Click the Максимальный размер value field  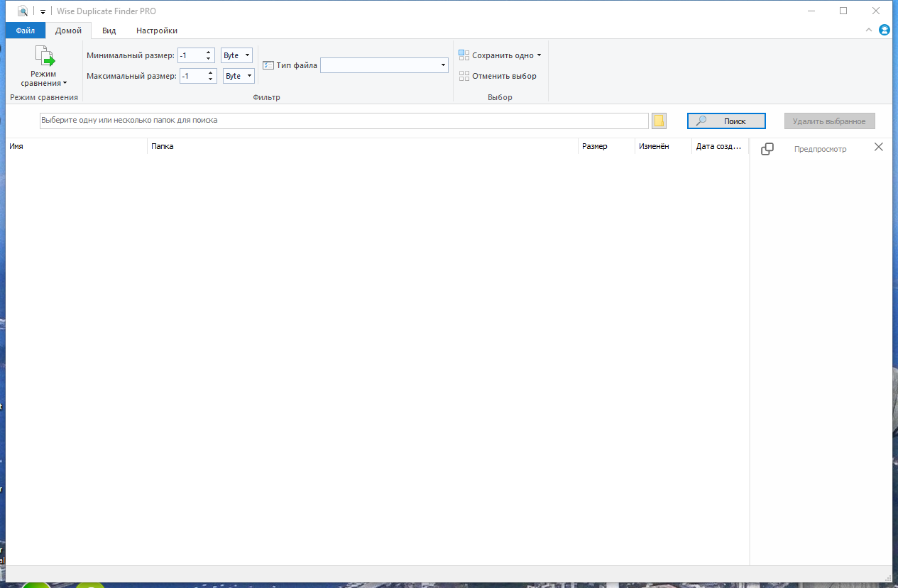pos(192,76)
